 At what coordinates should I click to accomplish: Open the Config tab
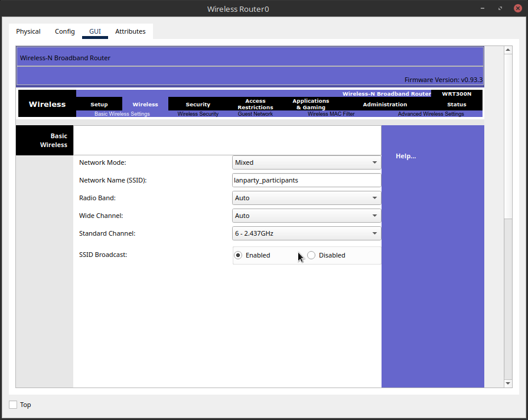[65, 31]
